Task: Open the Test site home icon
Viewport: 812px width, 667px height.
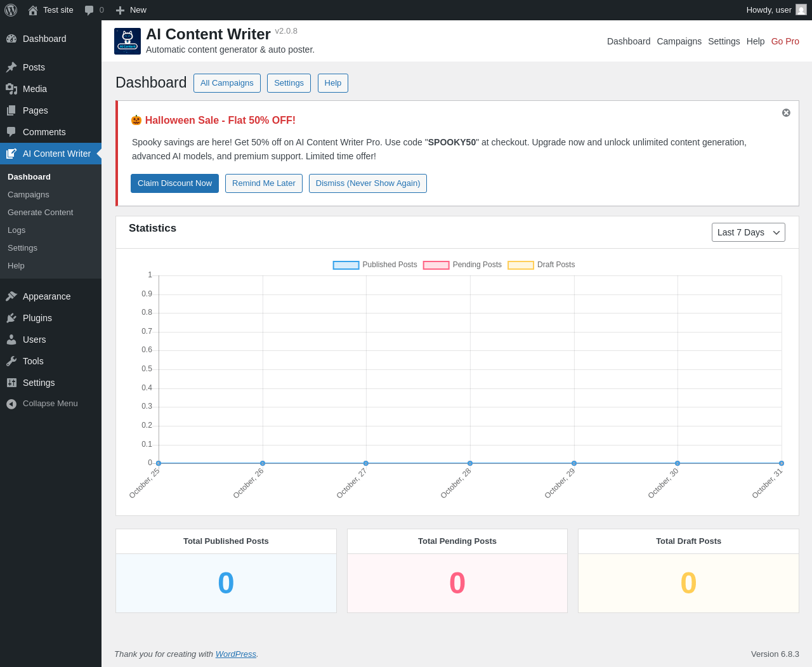Action: (33, 10)
